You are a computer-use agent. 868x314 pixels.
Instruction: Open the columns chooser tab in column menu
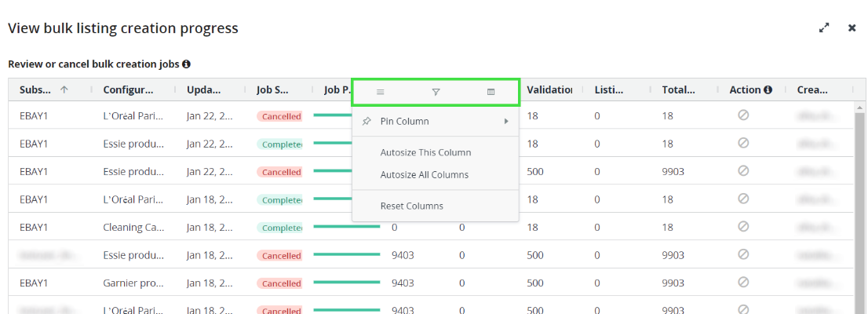pos(491,92)
